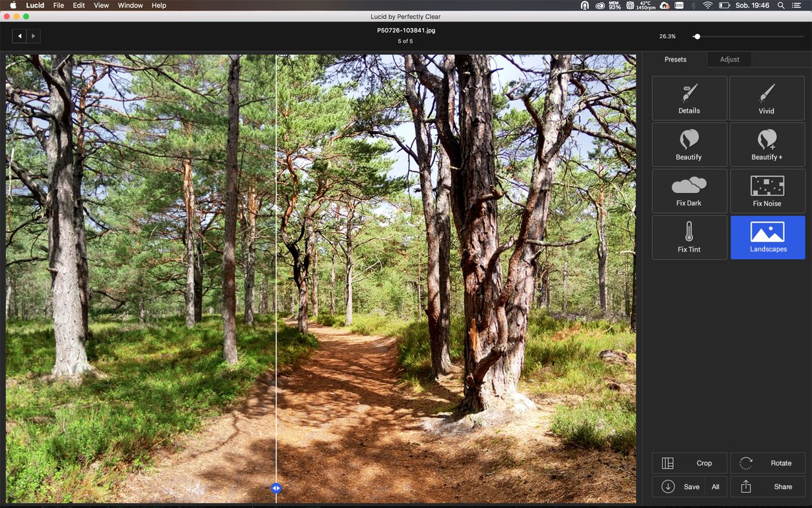Open Spotlight search in menu bar
This screenshot has height=508, width=812.
point(781,5)
